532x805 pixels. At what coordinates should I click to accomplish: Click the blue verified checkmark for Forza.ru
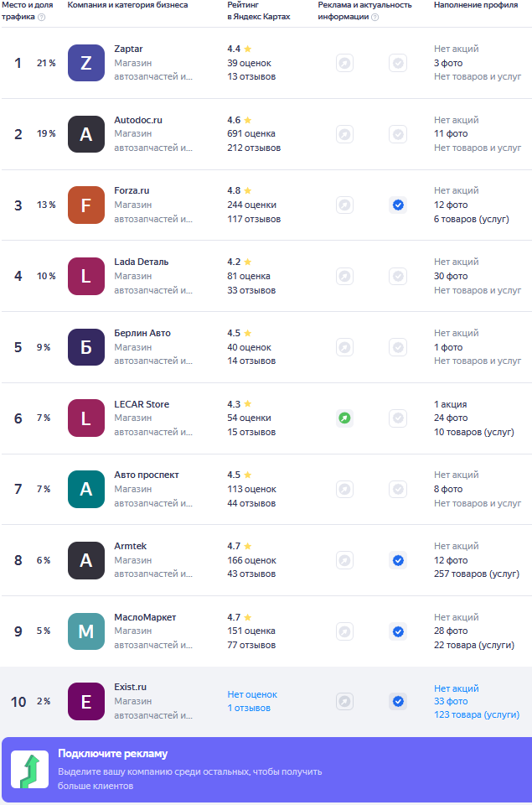point(398,205)
